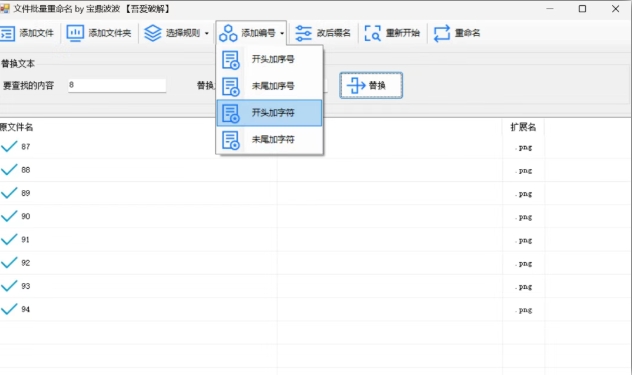Click the .png extension of file 87
Viewport: 632px width, 375px height.
(524, 148)
